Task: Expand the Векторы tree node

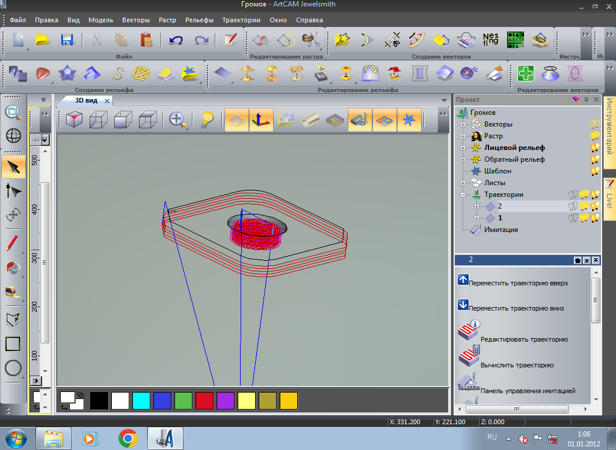Action: point(463,125)
